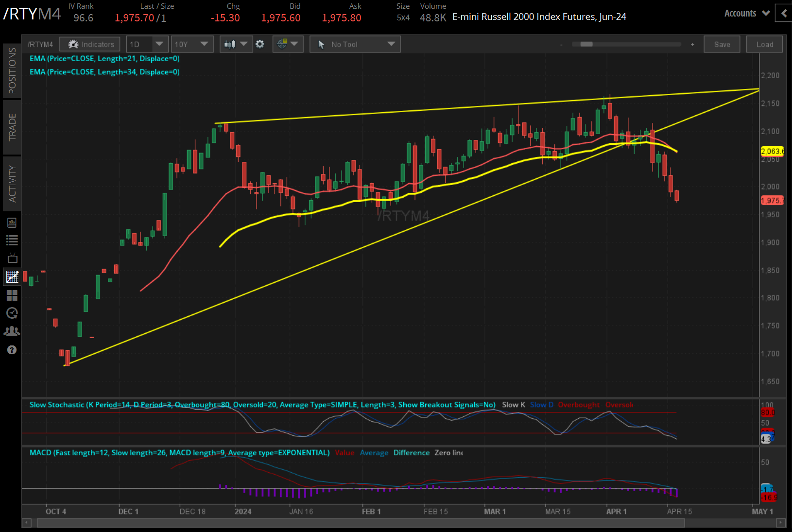Open the watchlist lines icon in sidebar
792x532 pixels.
click(x=12, y=240)
